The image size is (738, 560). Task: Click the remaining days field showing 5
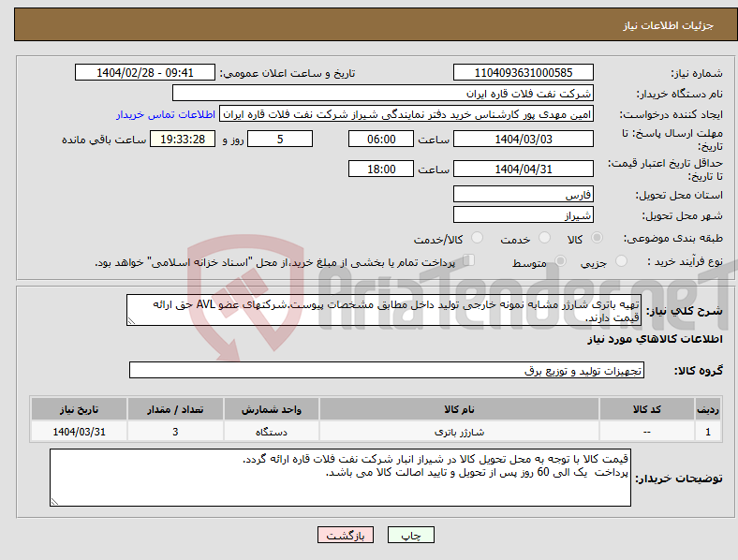click(x=280, y=140)
